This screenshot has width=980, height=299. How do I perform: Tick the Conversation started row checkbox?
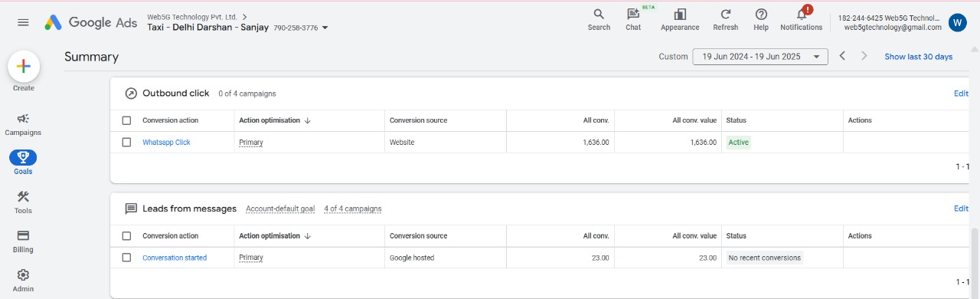(x=126, y=258)
